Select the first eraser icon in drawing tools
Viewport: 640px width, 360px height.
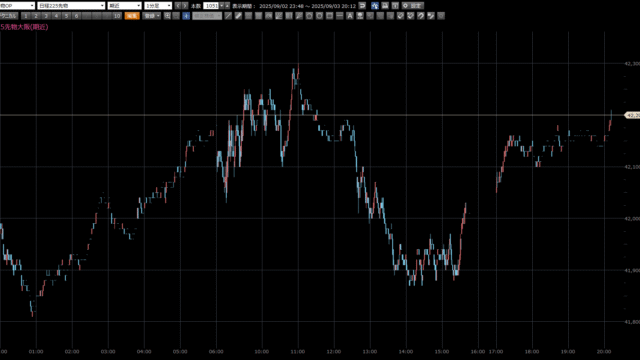pyautogui.click(x=400, y=16)
